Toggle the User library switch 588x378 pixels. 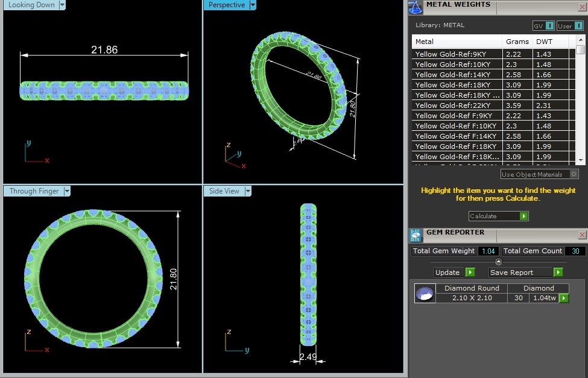(577, 26)
